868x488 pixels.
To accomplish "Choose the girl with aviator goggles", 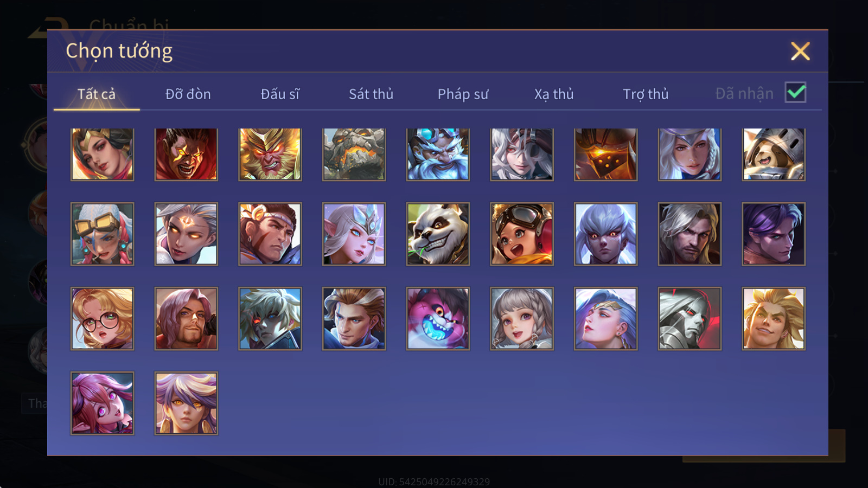I will point(522,234).
